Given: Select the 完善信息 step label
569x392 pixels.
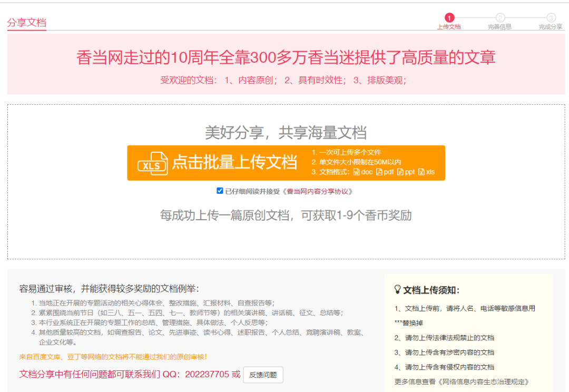Looking at the screenshot, I should click(x=500, y=27).
